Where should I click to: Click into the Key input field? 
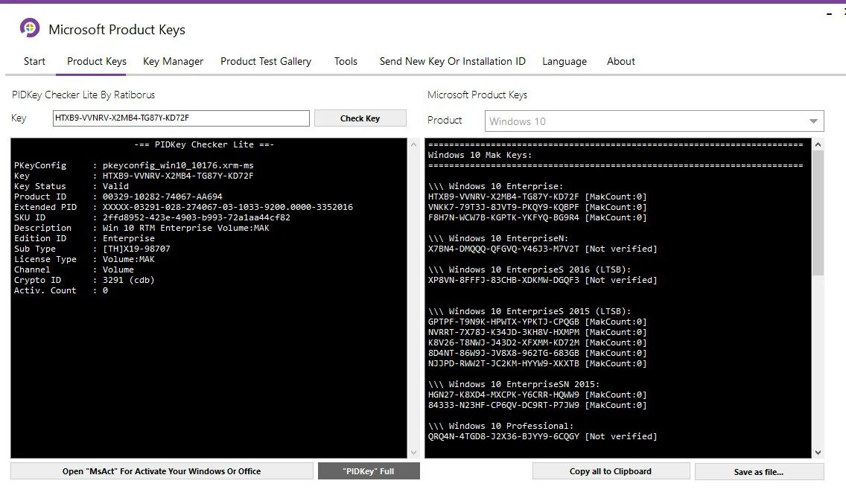pyautogui.click(x=181, y=118)
